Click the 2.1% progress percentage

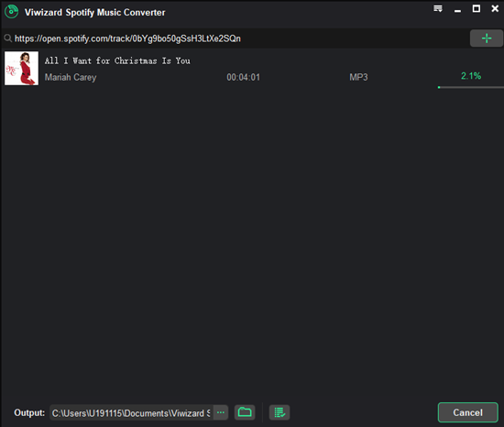(471, 76)
